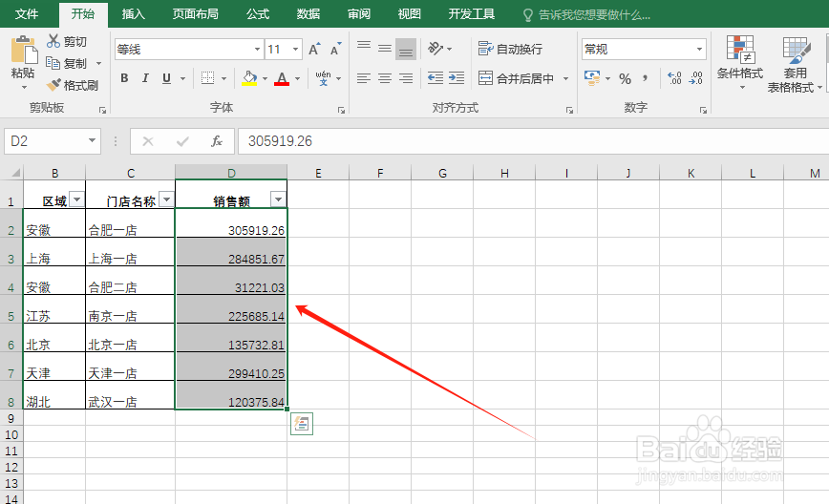This screenshot has height=504, width=829.
Task: Click the Tell Me search box
Action: click(586, 14)
